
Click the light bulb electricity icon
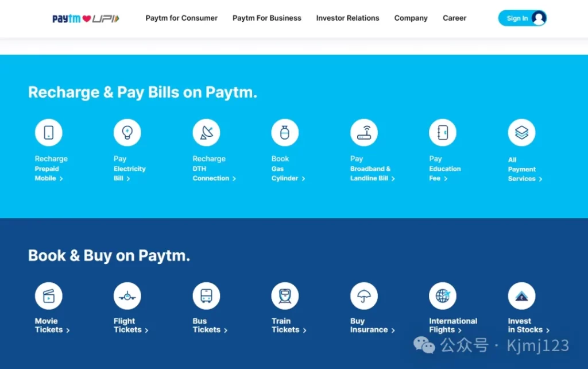[127, 133]
